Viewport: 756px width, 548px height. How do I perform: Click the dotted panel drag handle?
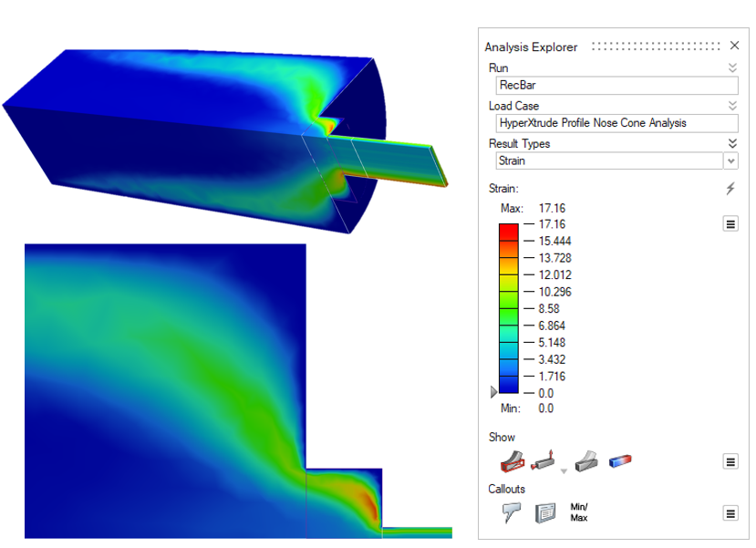click(x=656, y=47)
